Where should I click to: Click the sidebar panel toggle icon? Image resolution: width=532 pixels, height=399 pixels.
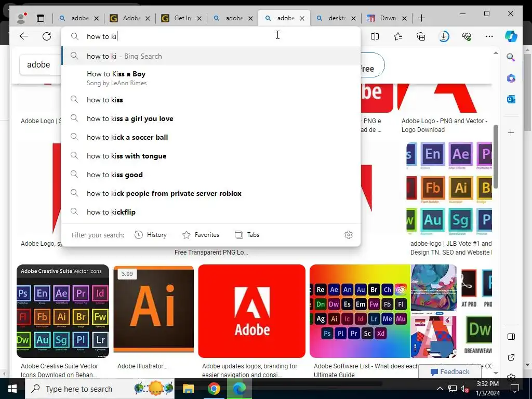tap(511, 337)
